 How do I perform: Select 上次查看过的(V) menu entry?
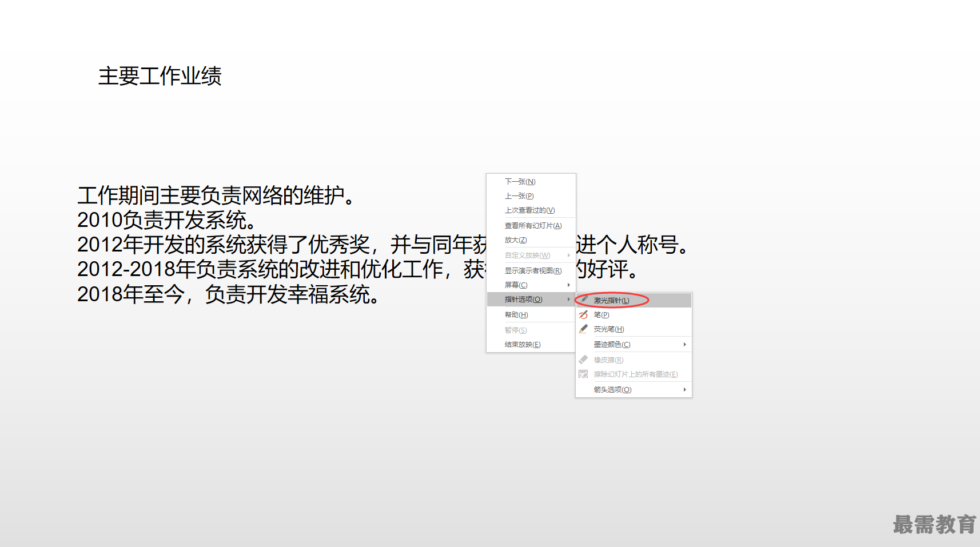[x=531, y=210]
